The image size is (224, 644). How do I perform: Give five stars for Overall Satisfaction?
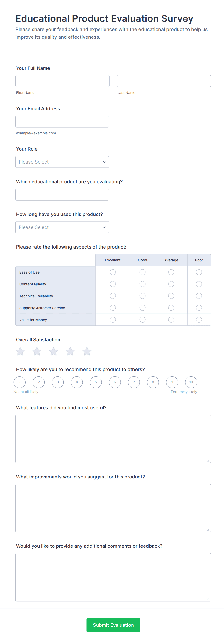[87, 351]
